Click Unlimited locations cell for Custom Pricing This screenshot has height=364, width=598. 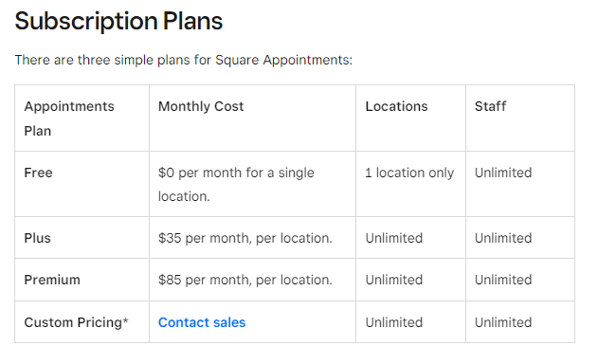point(394,322)
